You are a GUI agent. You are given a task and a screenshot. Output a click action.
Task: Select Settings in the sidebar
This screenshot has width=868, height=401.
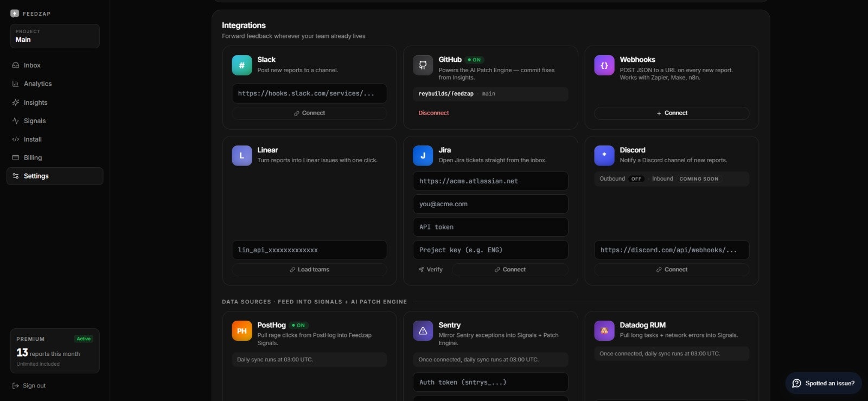[x=55, y=176]
